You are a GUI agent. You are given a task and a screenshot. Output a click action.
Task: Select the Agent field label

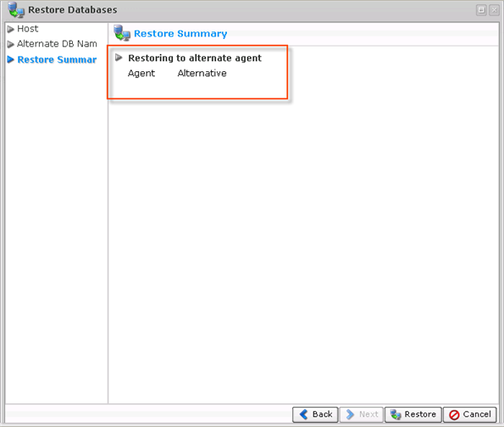141,74
